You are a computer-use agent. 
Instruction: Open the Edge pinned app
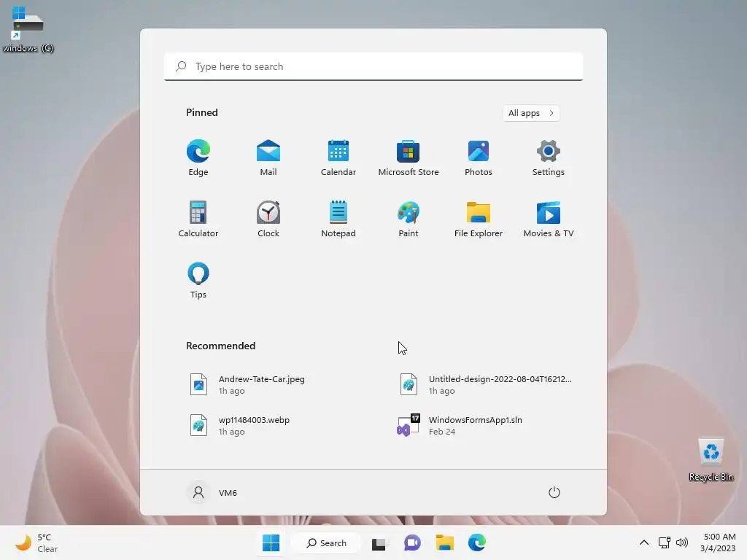[x=198, y=157]
